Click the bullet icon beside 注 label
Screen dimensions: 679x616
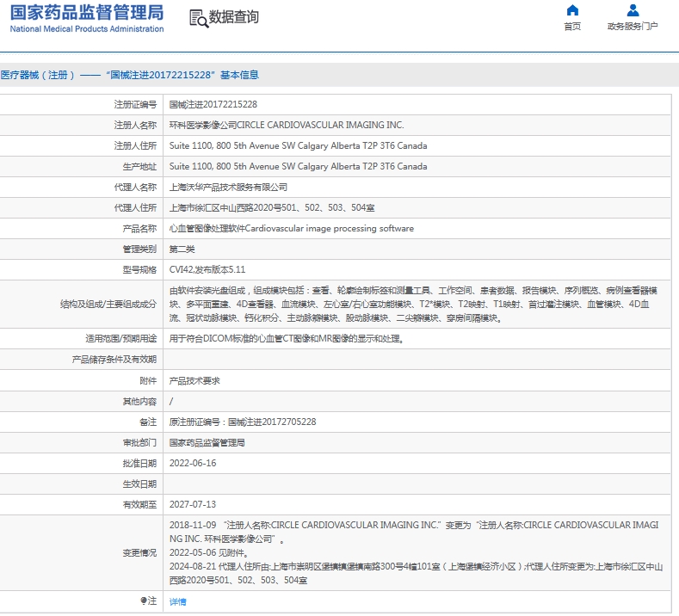(144, 601)
